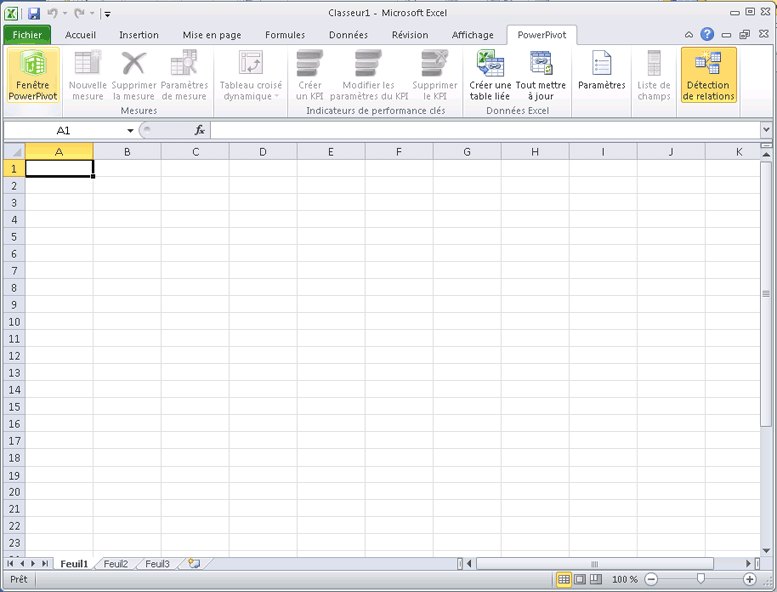This screenshot has width=777, height=592.
Task: Zoom in with the plus button
Action: (750, 579)
